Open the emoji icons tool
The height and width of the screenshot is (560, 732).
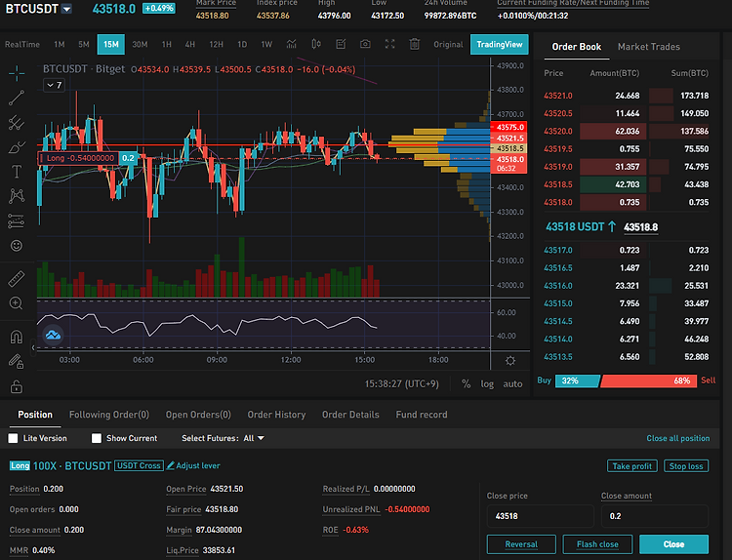click(17, 246)
